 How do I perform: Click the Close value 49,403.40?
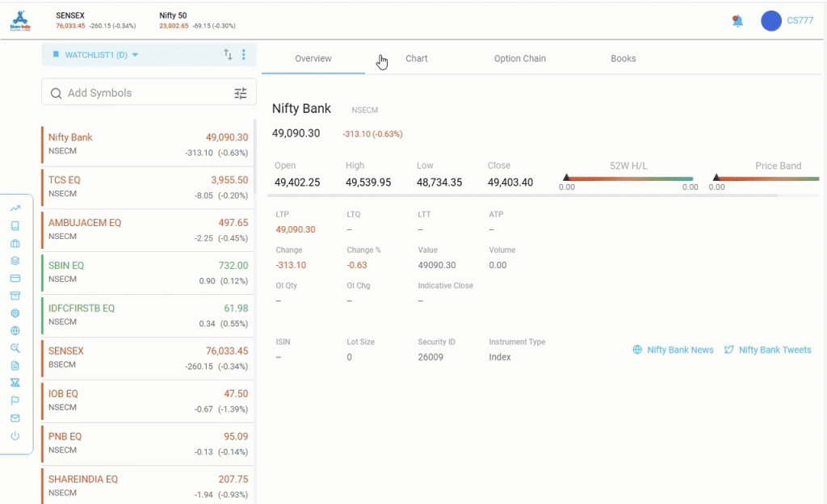pyautogui.click(x=510, y=183)
